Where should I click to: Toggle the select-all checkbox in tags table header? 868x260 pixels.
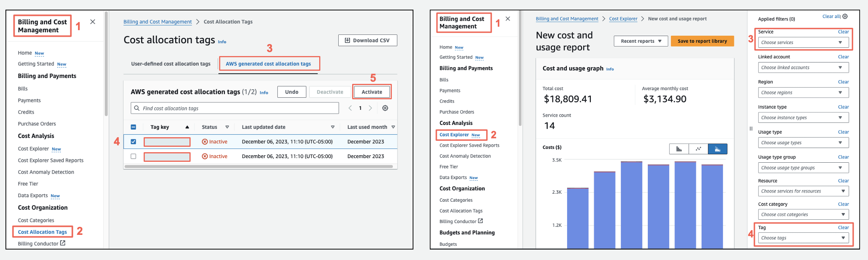coord(133,127)
